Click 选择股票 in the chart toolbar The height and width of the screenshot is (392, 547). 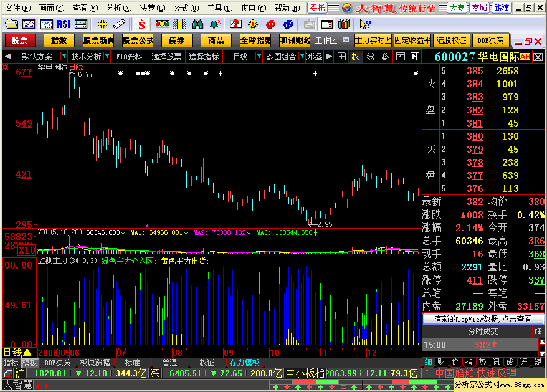coord(166,56)
